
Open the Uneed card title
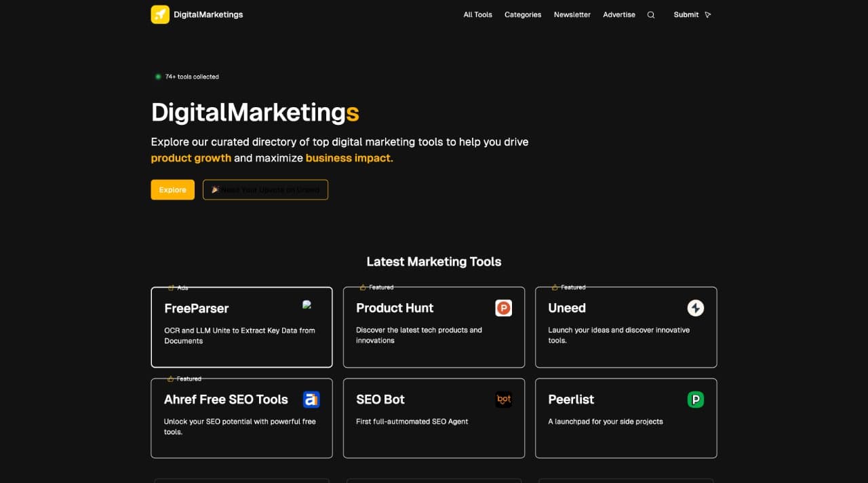[567, 308]
